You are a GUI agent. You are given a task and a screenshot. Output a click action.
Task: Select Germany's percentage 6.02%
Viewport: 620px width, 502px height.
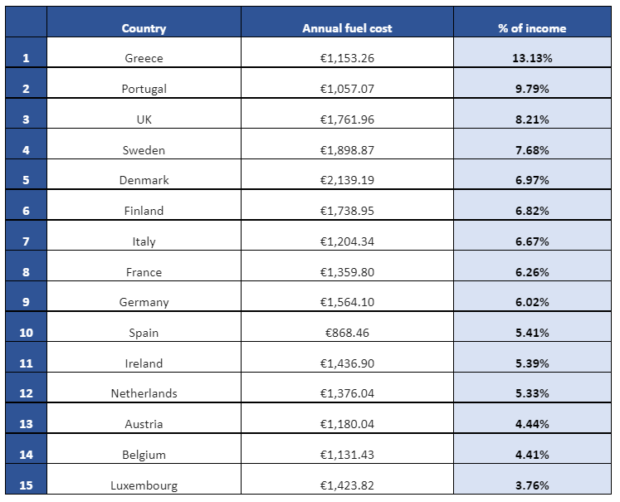click(532, 296)
